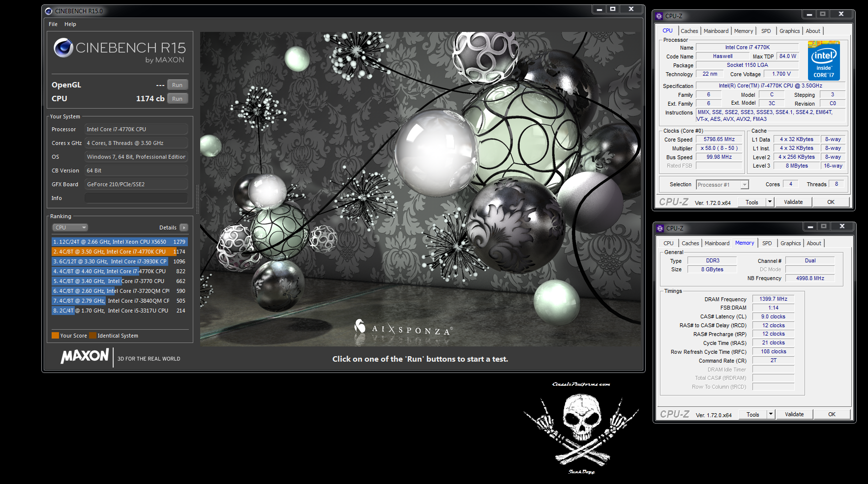Screen dimensions: 868x484
Task: Click the Intel Core i7 inside logo
Action: (x=824, y=61)
